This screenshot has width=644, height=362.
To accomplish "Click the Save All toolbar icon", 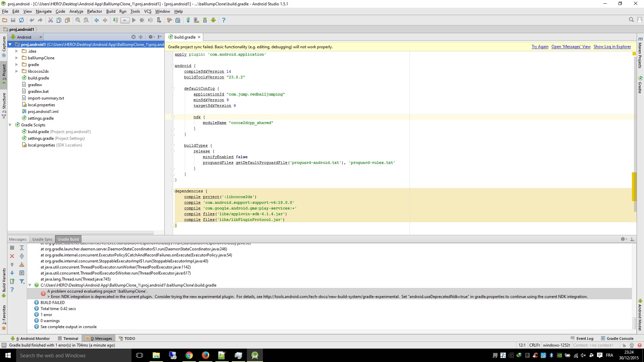I will pyautogui.click(x=13, y=20).
